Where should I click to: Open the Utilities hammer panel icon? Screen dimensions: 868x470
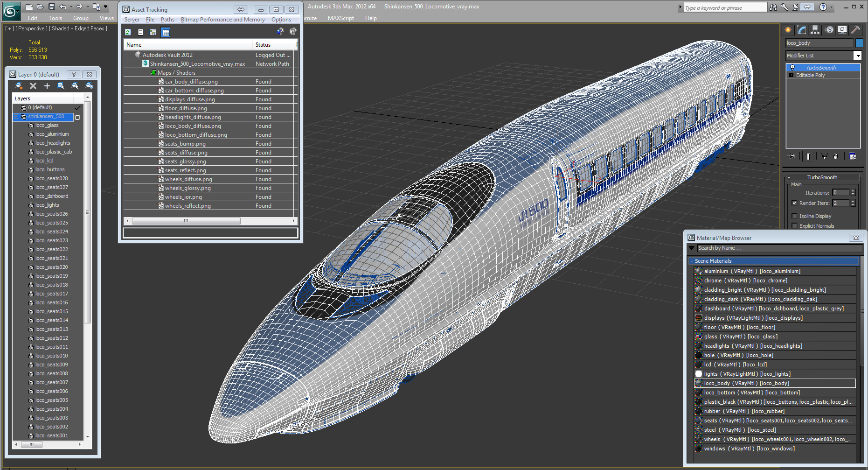[855, 30]
